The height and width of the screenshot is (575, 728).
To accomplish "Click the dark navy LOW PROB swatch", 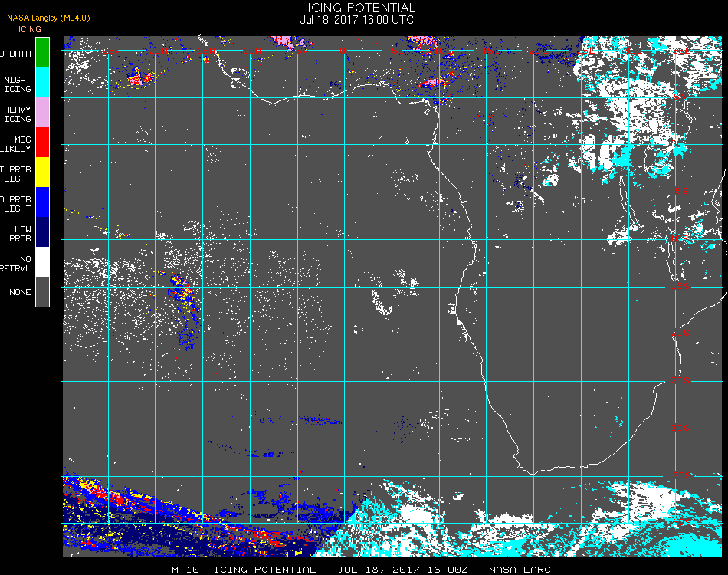I will point(42,232).
